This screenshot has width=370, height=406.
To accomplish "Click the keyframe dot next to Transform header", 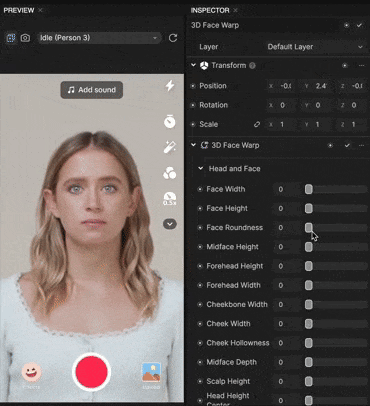I will click(x=345, y=65).
